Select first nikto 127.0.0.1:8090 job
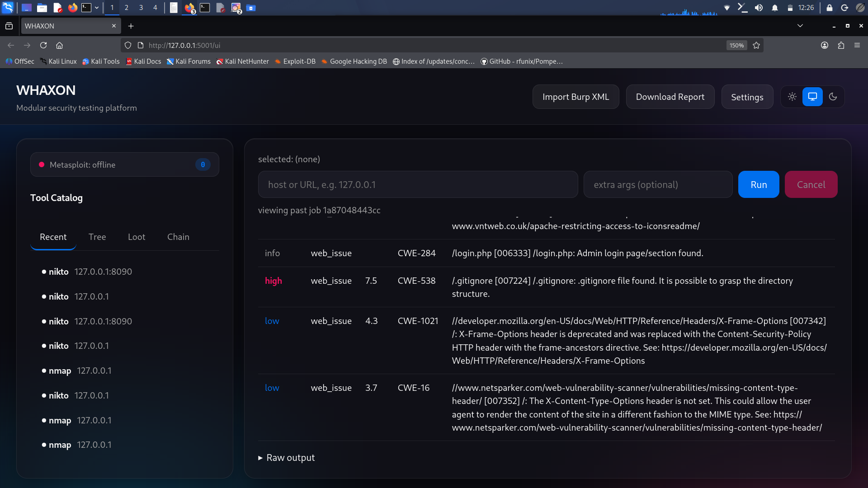Image resolution: width=868 pixels, height=488 pixels. [x=87, y=272]
